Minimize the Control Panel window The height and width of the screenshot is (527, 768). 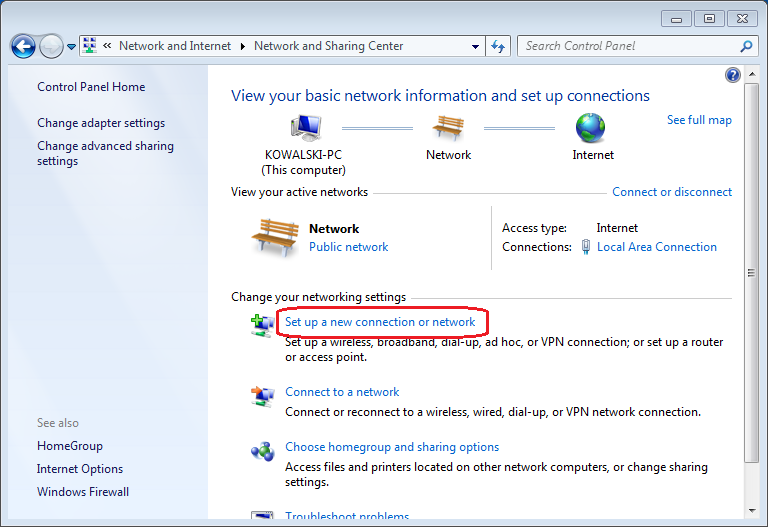coord(676,19)
